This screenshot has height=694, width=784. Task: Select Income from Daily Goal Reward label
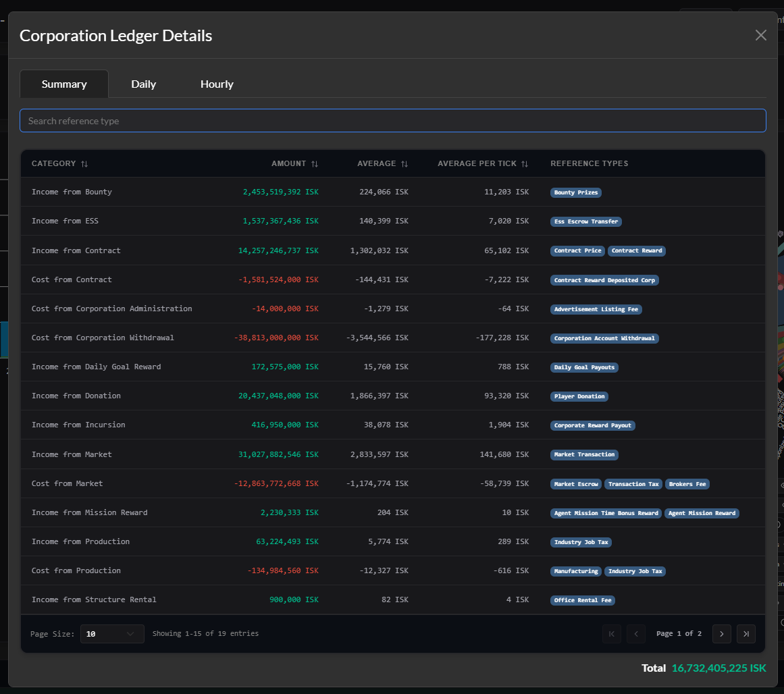[96, 367]
